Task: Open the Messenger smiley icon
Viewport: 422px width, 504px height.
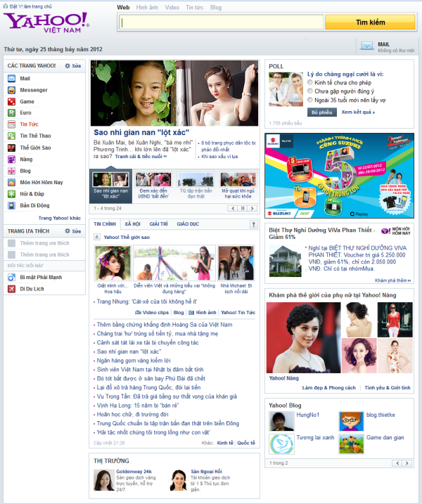Action: 11,90
